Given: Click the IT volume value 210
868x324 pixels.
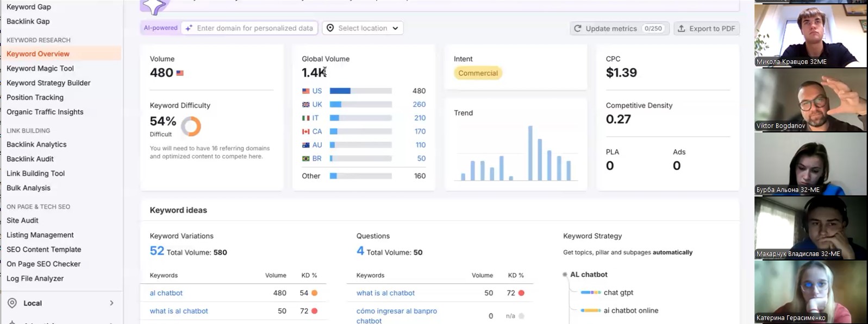Looking at the screenshot, I should pyautogui.click(x=420, y=118).
